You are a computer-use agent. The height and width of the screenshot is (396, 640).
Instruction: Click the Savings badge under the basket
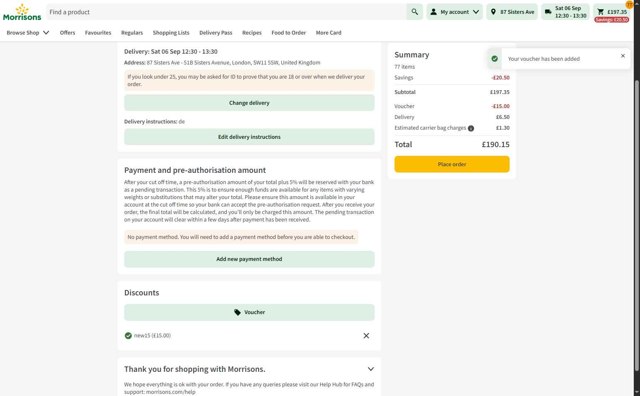tap(611, 20)
